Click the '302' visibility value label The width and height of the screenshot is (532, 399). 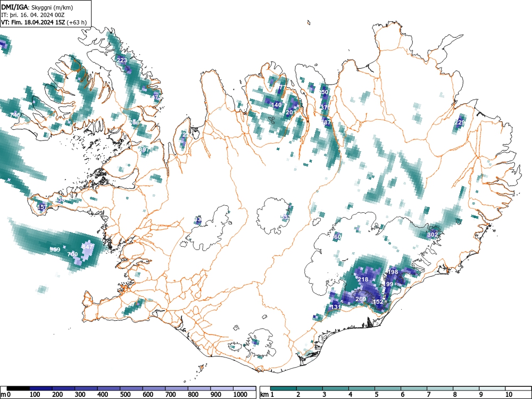point(432,235)
